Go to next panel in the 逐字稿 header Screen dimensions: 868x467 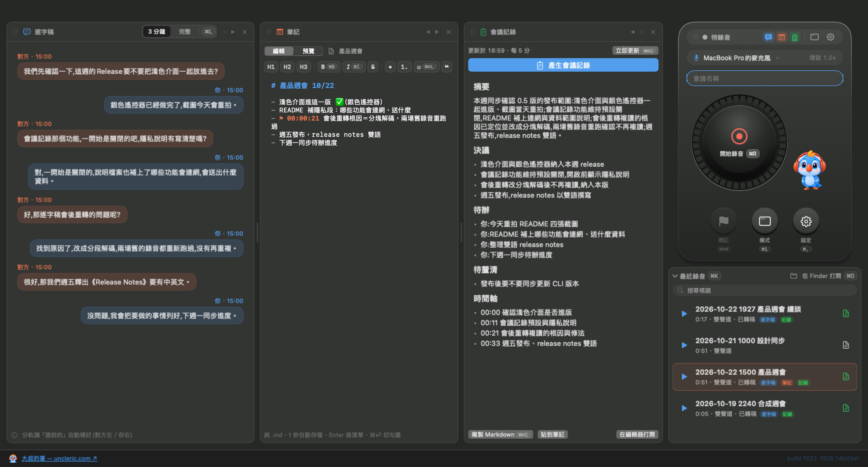pos(233,32)
